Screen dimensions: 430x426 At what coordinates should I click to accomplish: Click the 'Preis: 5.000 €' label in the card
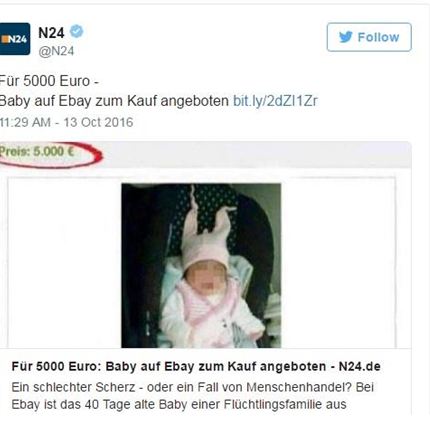coord(37,152)
